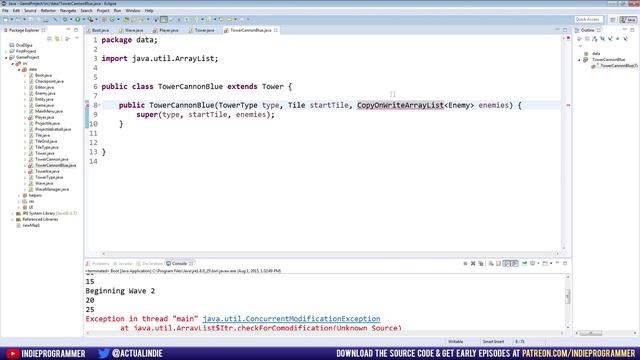Toggle the highlighted Mark Occurrences toolbar button
Image resolution: width=640 pixels, height=360 pixels.
(164, 19)
